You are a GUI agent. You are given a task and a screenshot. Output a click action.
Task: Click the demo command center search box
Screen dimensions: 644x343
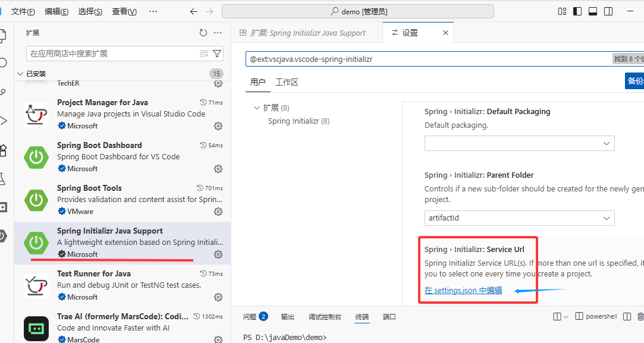click(x=358, y=11)
